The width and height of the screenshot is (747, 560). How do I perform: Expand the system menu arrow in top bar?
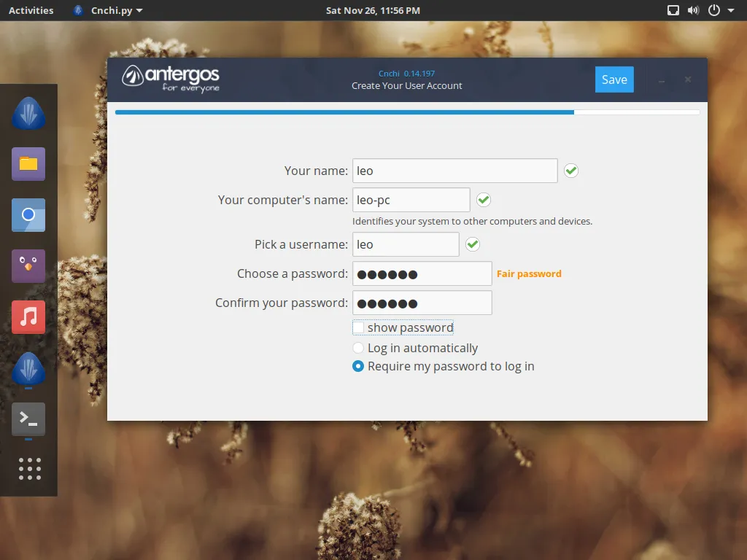(731, 10)
